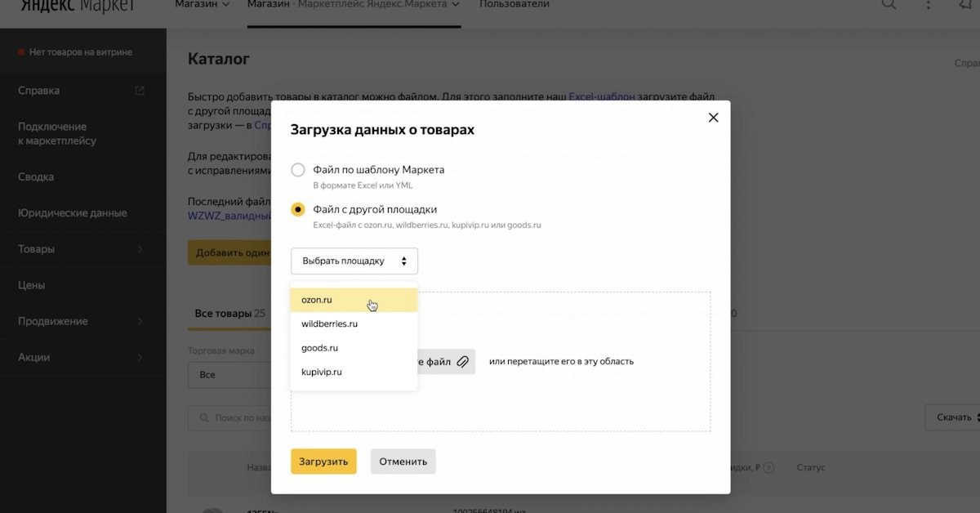Open the first 'Магазин' header dropdown

pos(202,4)
